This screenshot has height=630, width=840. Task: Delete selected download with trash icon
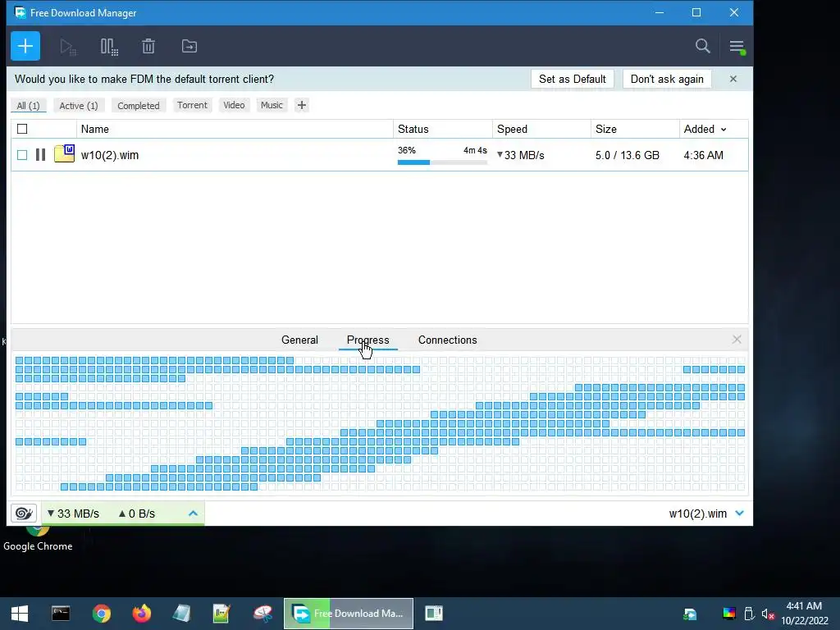(148, 47)
